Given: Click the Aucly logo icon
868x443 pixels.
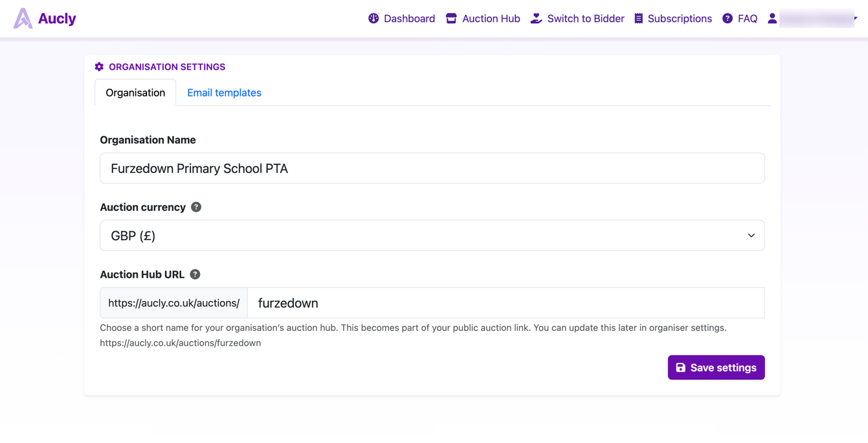Looking at the screenshot, I should click(x=23, y=18).
